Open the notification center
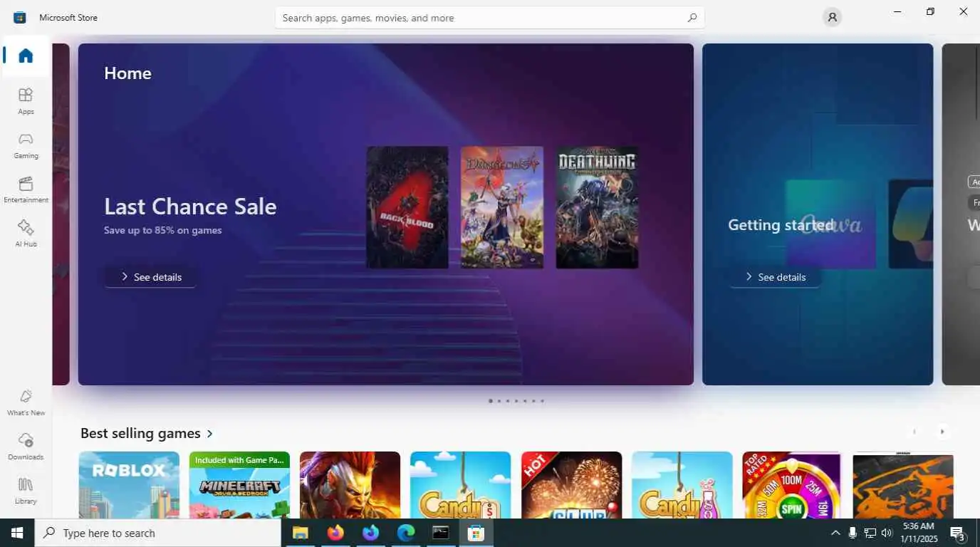This screenshot has width=980, height=547. click(958, 533)
